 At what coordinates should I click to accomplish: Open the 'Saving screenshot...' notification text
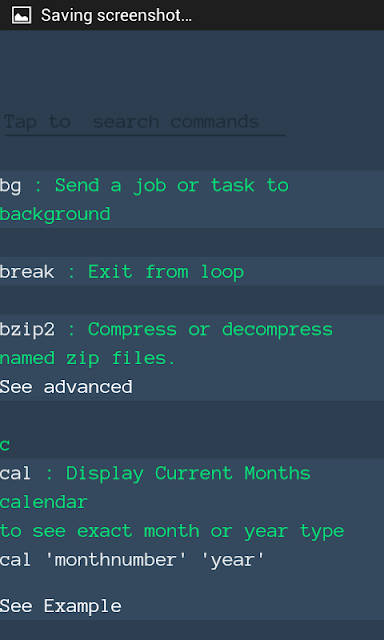click(116, 16)
